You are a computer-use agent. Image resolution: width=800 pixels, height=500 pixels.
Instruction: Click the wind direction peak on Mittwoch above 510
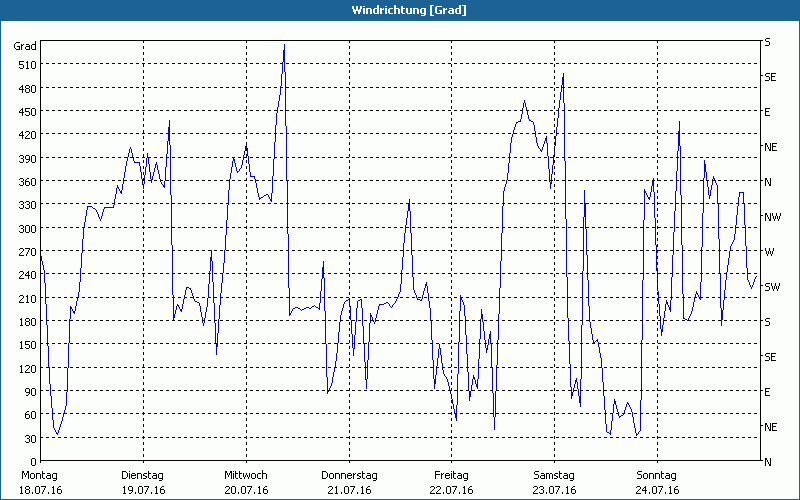[x=284, y=45]
